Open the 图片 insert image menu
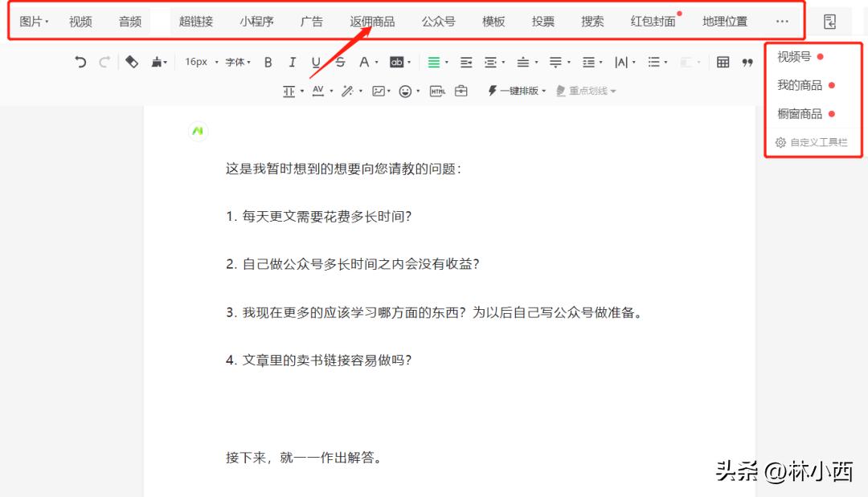The image size is (868, 497). click(31, 21)
